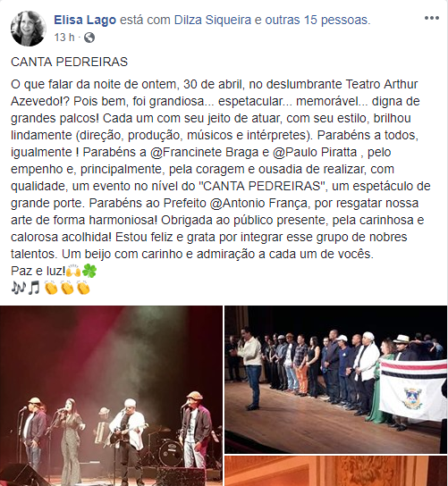Open the partially visible bottom-right photo
Viewport: 448px width, 486px height.
(336, 471)
